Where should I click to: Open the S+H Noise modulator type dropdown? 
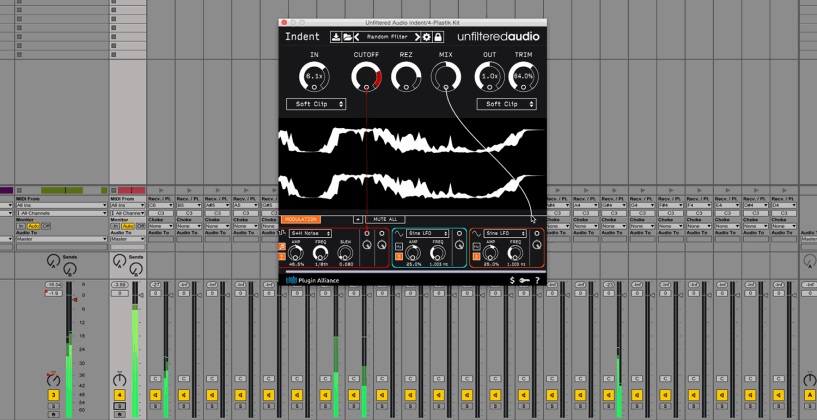click(x=310, y=233)
